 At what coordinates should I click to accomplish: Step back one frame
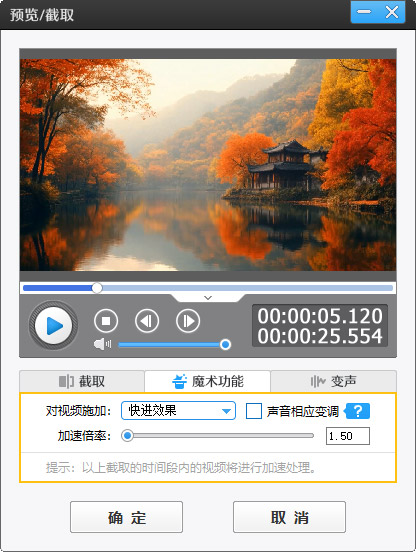(x=147, y=321)
